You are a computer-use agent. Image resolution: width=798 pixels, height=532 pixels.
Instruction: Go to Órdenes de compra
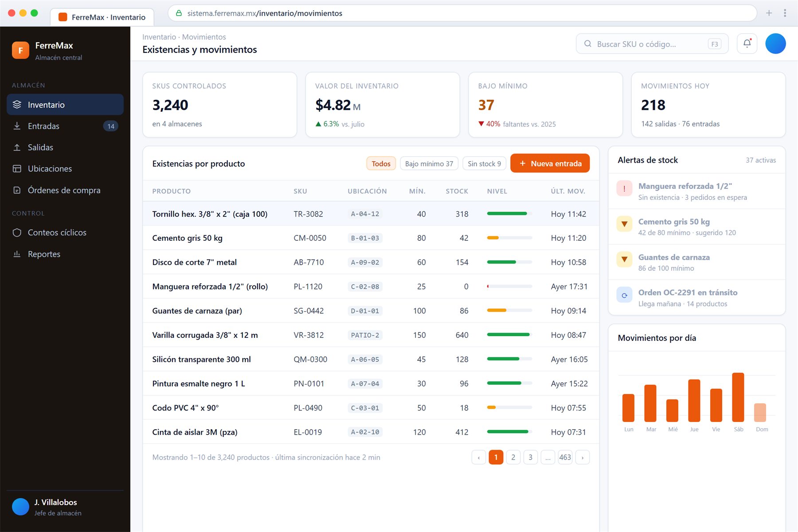point(65,190)
